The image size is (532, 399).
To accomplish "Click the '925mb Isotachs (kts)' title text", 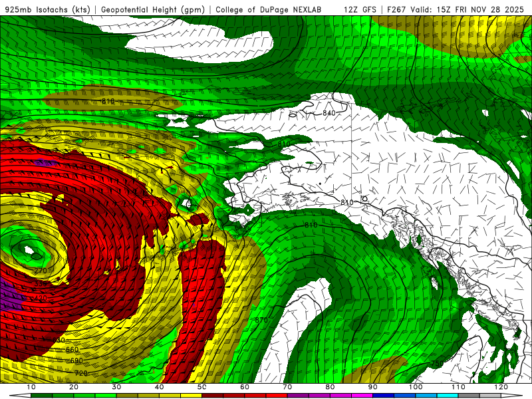I will pos(47,9).
